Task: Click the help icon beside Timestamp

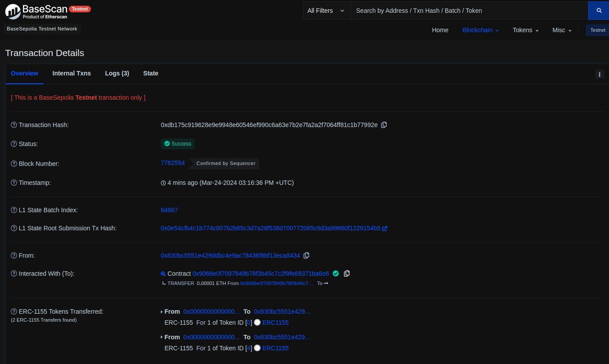Action: (x=14, y=183)
